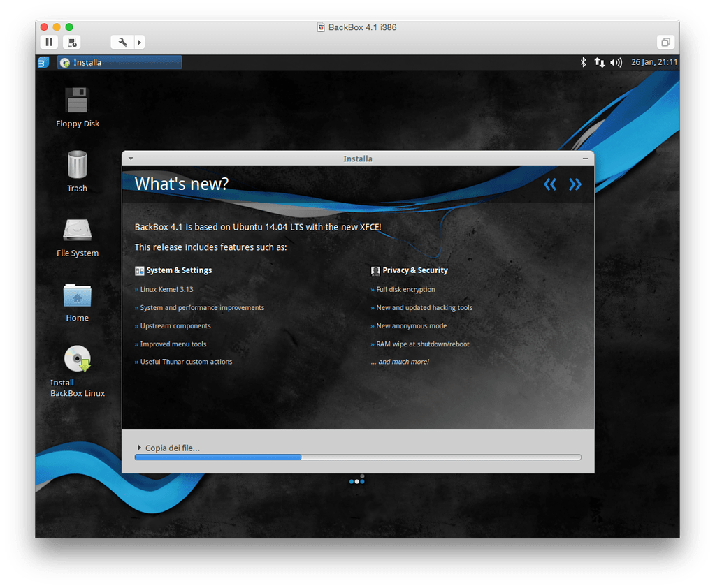
Task: Click BackBox 4.1 is based on Ubuntu line
Action: point(258,227)
